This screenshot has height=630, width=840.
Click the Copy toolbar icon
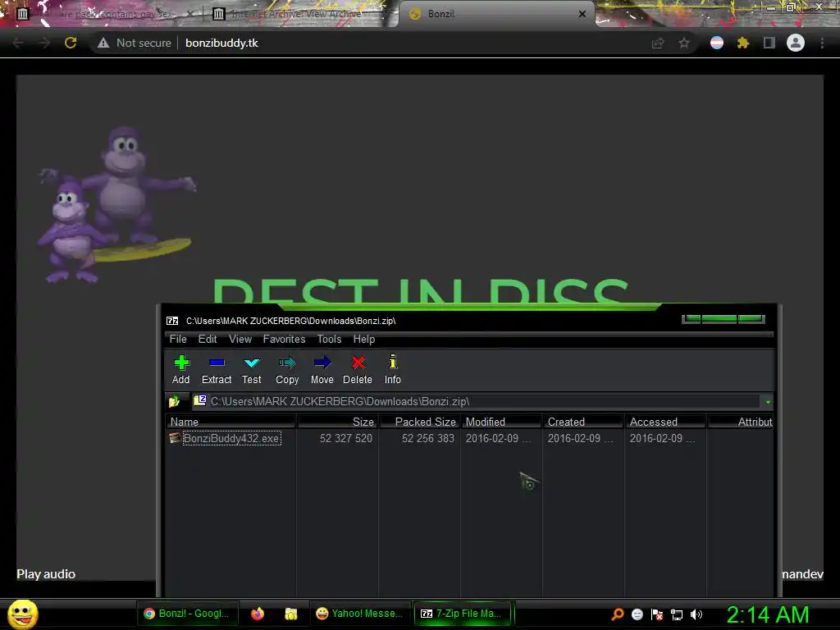[287, 369]
